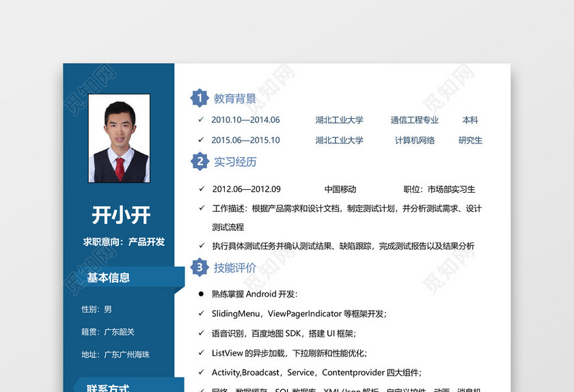Select the 技能评价 section heading
The image size is (574, 392).
pos(235,268)
